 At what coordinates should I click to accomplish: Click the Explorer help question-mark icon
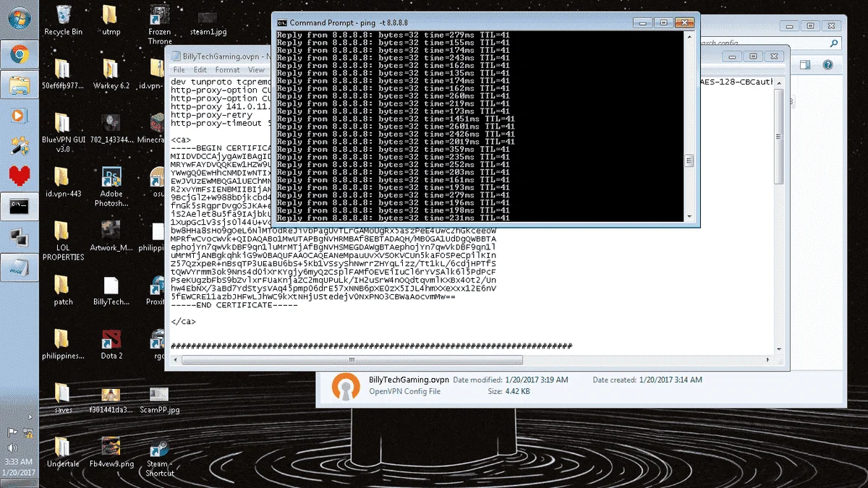pos(827,65)
